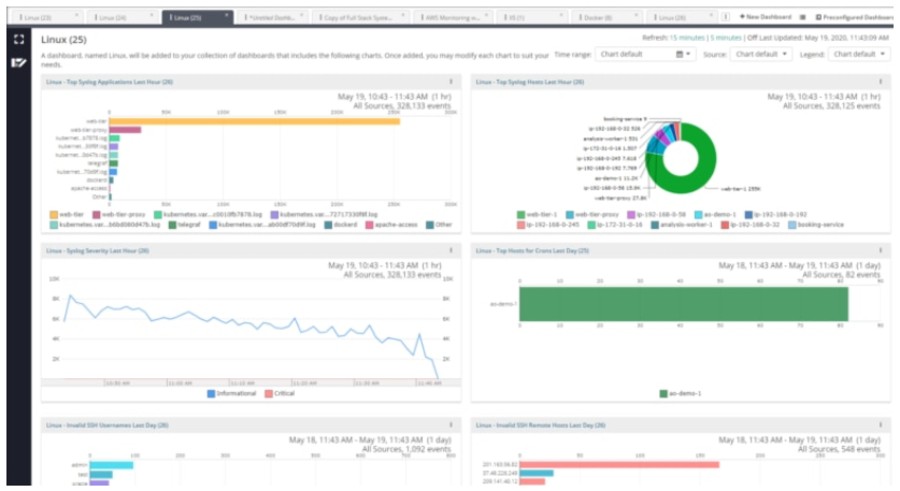Screen dimensions: 900x491
Task: Set refresh to 5 minutes
Action: 726,38
